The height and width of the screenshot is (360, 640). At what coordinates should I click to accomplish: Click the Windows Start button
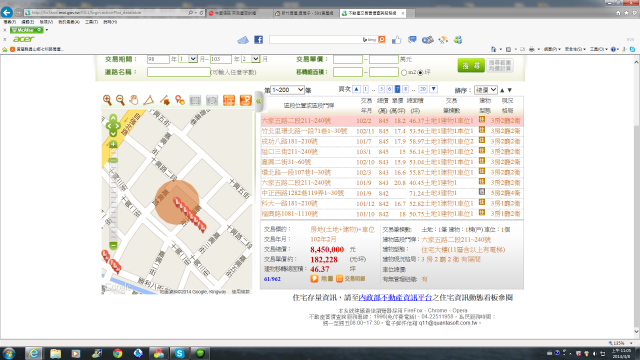(9, 353)
